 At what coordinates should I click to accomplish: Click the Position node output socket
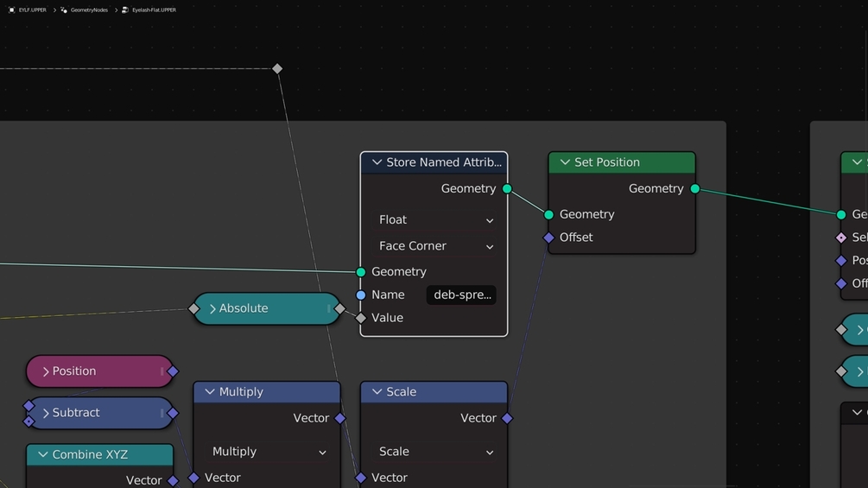tap(173, 371)
